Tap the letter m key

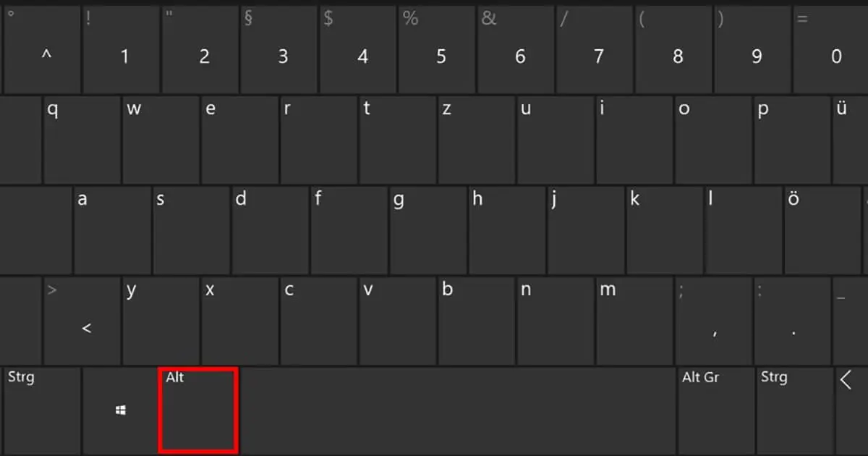634,321
